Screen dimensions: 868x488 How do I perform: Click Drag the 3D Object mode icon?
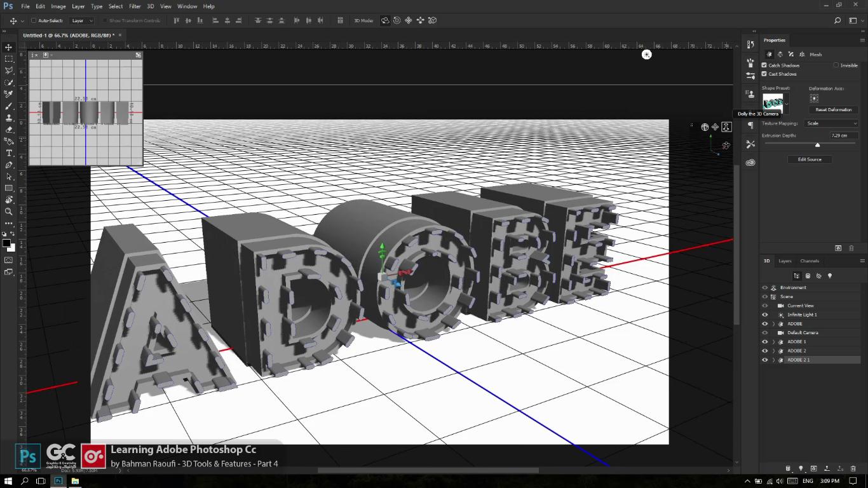click(x=409, y=20)
